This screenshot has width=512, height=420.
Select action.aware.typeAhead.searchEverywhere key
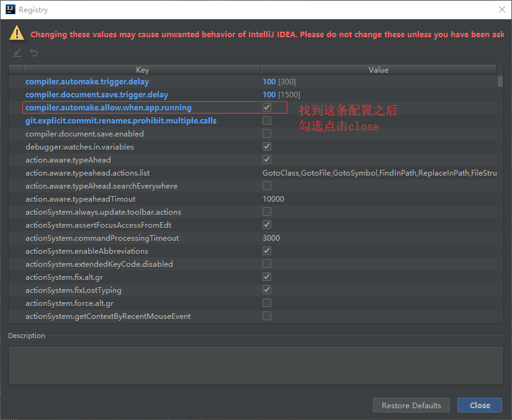[102, 186]
